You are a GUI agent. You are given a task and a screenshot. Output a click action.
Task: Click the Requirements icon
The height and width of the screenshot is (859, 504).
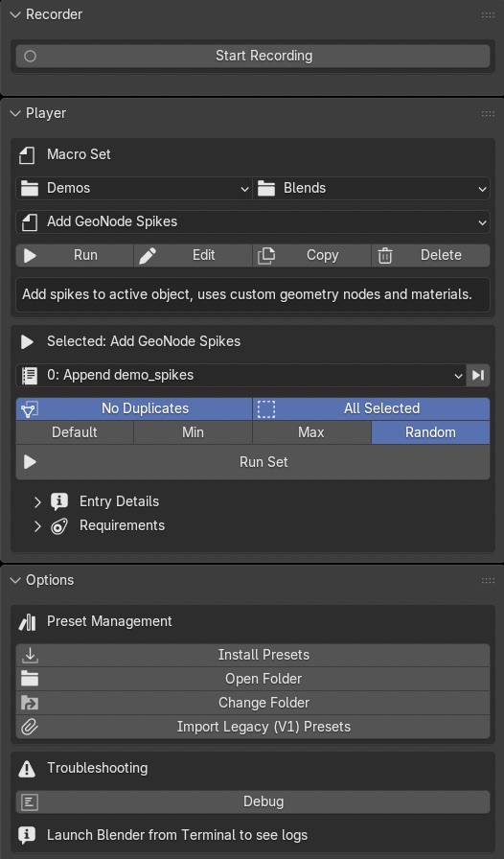click(x=59, y=526)
